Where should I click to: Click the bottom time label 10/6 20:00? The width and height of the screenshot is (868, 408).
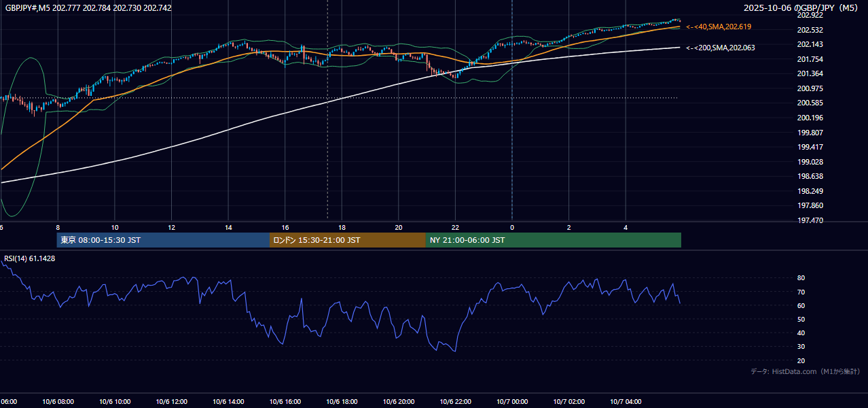tap(399, 402)
